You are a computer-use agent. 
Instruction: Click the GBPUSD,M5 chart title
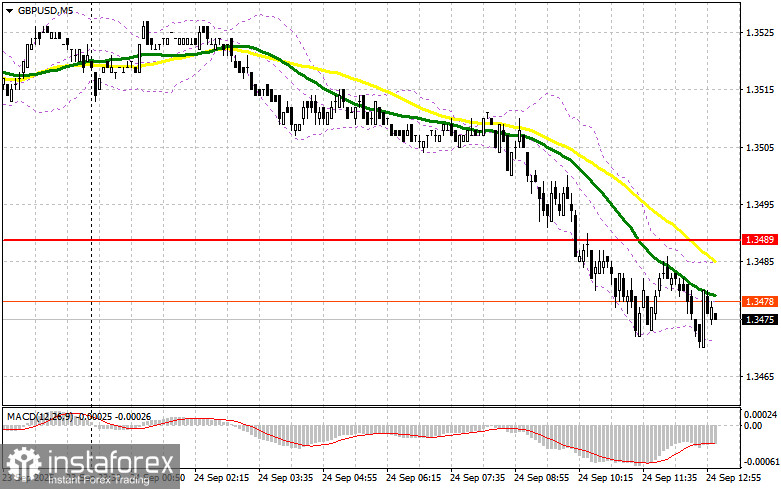click(x=45, y=10)
